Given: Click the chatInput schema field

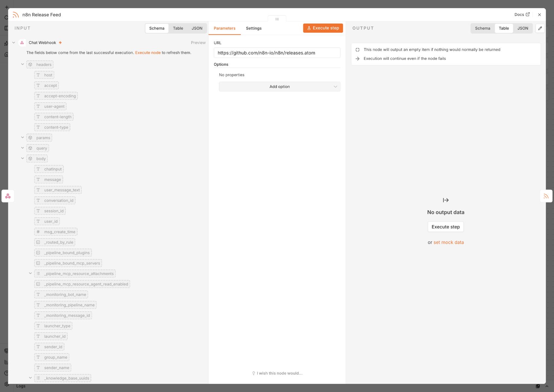Looking at the screenshot, I should click(x=49, y=169).
